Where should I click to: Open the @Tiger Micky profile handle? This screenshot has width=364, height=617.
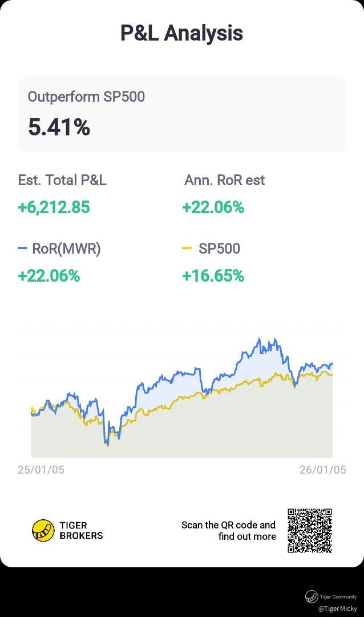click(337, 609)
